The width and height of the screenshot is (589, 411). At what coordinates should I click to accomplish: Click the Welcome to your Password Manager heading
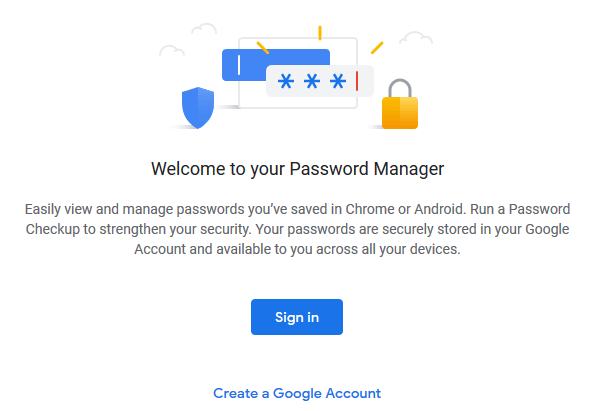pyautogui.click(x=298, y=169)
